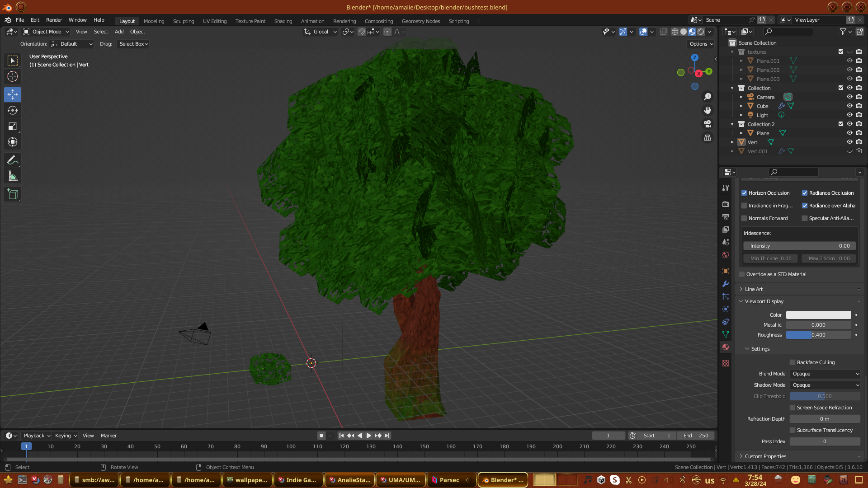Choose the Add Cube tool

coord(13,194)
